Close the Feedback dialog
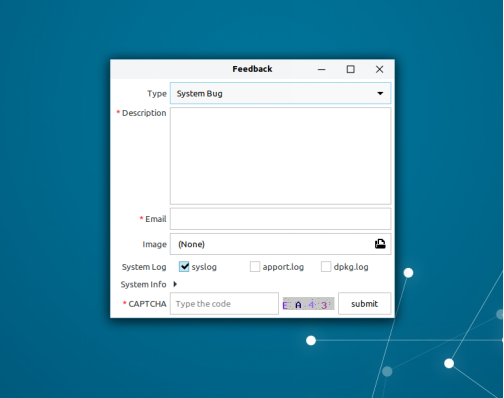 pyautogui.click(x=379, y=69)
